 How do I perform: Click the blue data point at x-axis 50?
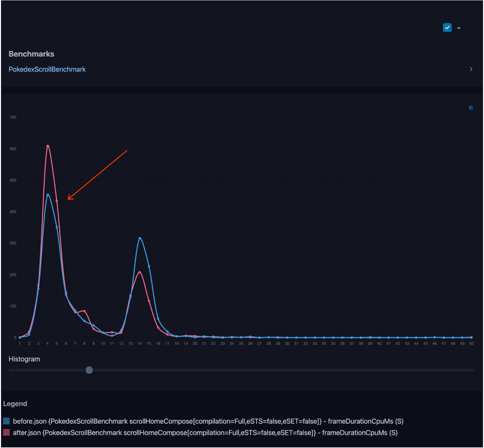471,337
